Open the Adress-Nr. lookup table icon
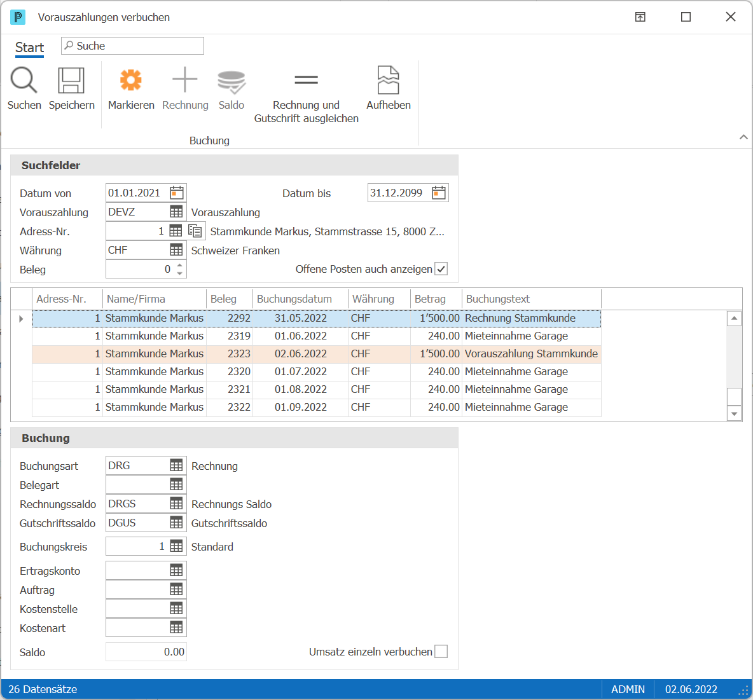 pyautogui.click(x=176, y=231)
